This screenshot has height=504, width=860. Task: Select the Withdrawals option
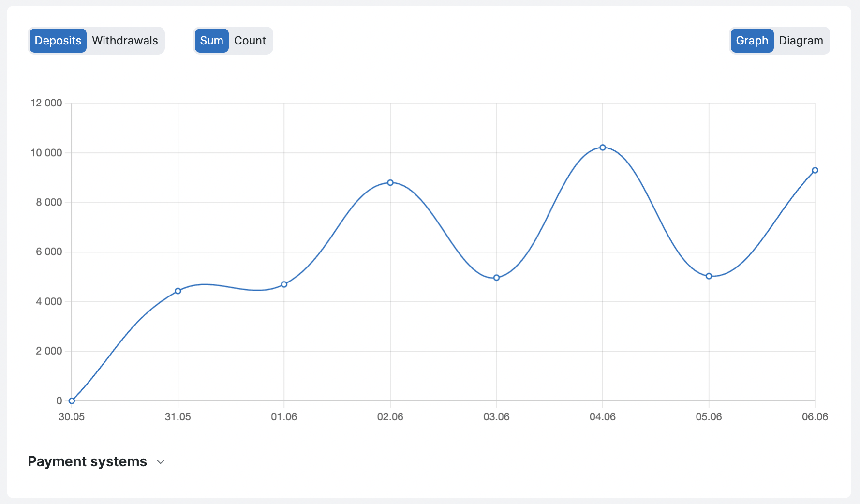click(x=125, y=41)
